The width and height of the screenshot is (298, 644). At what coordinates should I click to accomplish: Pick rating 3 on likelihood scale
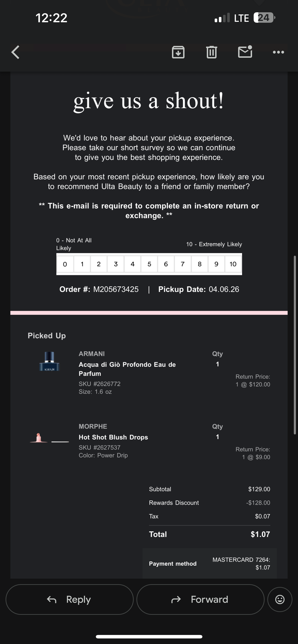tap(116, 264)
